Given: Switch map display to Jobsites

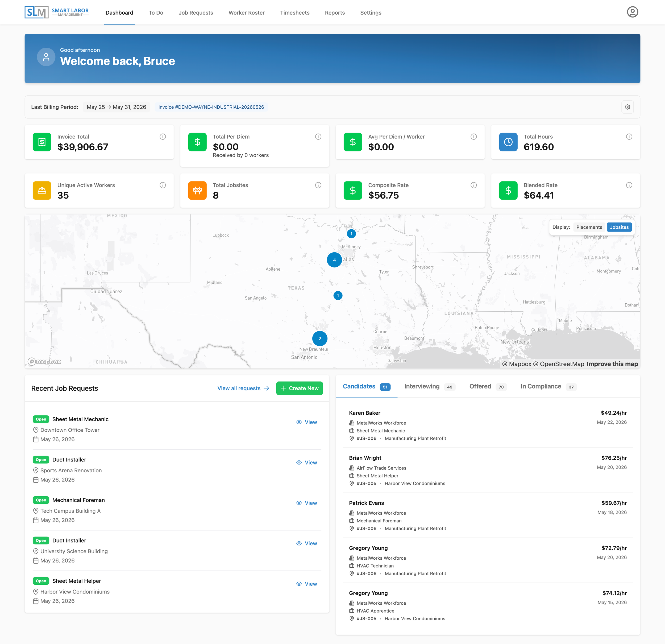Looking at the screenshot, I should (619, 227).
